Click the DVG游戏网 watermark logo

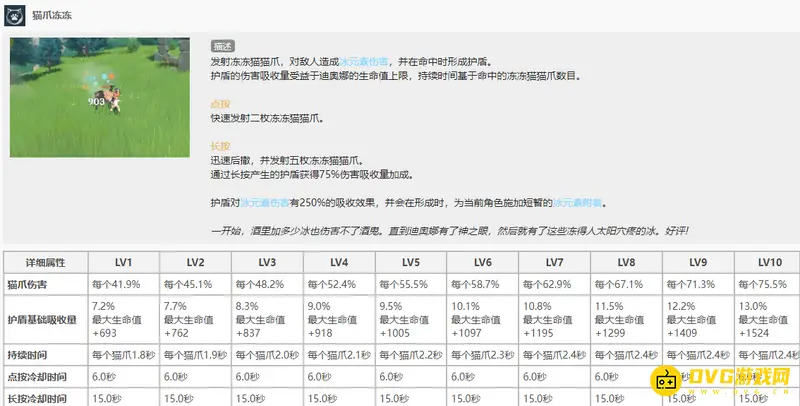tap(718, 380)
